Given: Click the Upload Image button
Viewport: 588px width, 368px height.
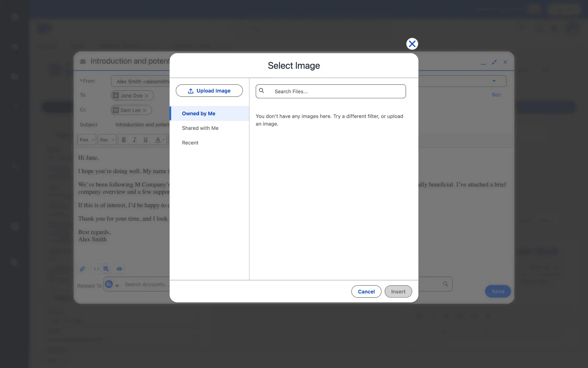Looking at the screenshot, I should click(209, 91).
